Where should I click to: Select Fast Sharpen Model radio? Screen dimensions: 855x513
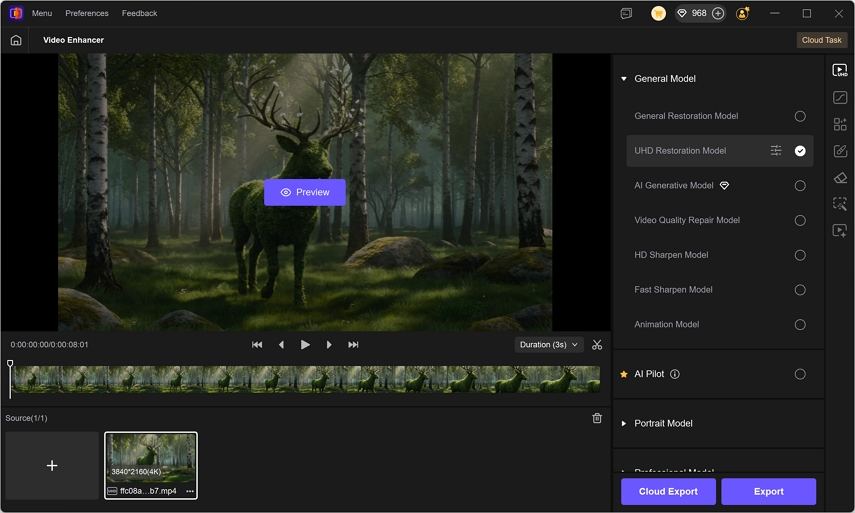800,289
